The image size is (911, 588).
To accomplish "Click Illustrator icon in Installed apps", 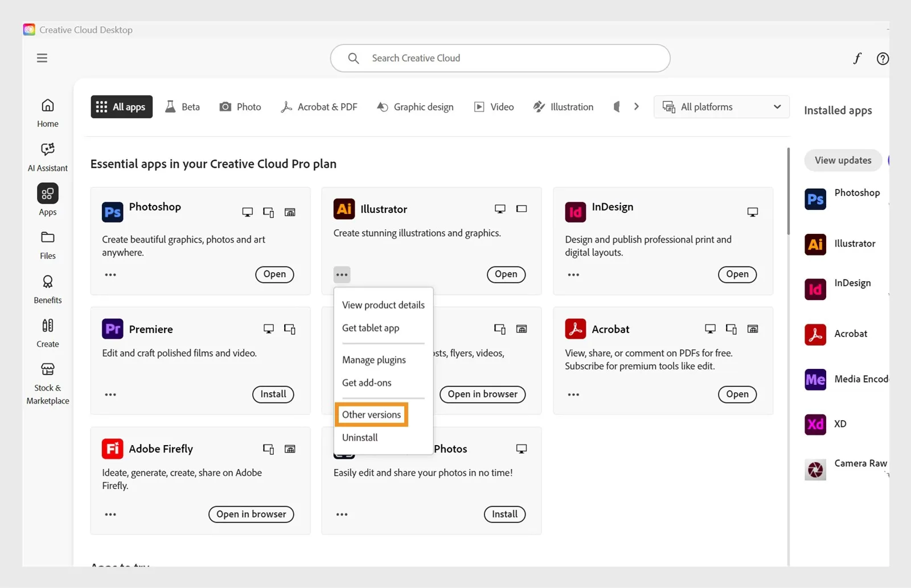I will pyautogui.click(x=815, y=244).
